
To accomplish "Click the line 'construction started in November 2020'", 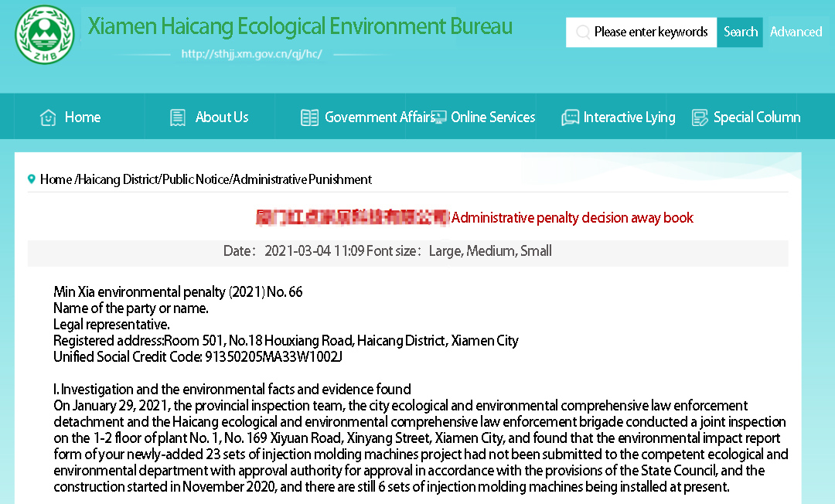I will click(391, 486).
